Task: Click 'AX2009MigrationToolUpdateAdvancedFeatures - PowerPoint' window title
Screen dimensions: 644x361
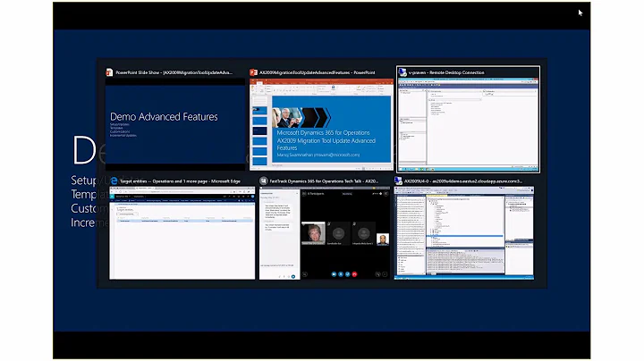Action: (317, 72)
